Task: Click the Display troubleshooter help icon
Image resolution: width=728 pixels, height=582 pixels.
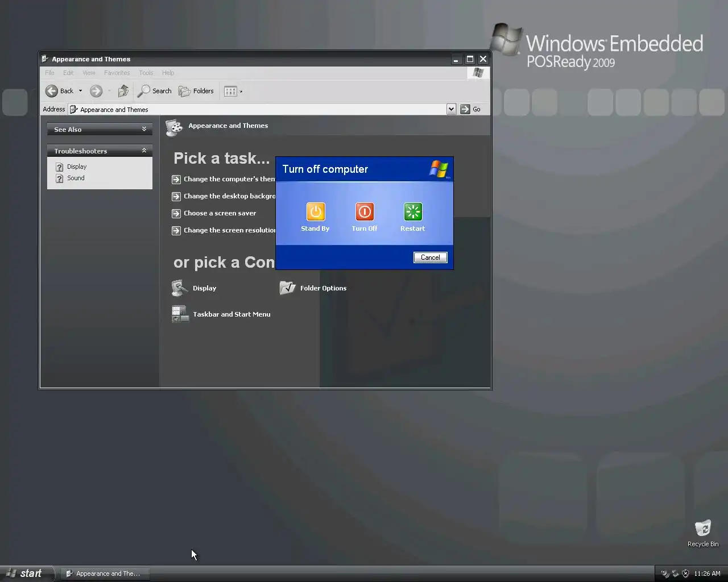Action: click(59, 167)
